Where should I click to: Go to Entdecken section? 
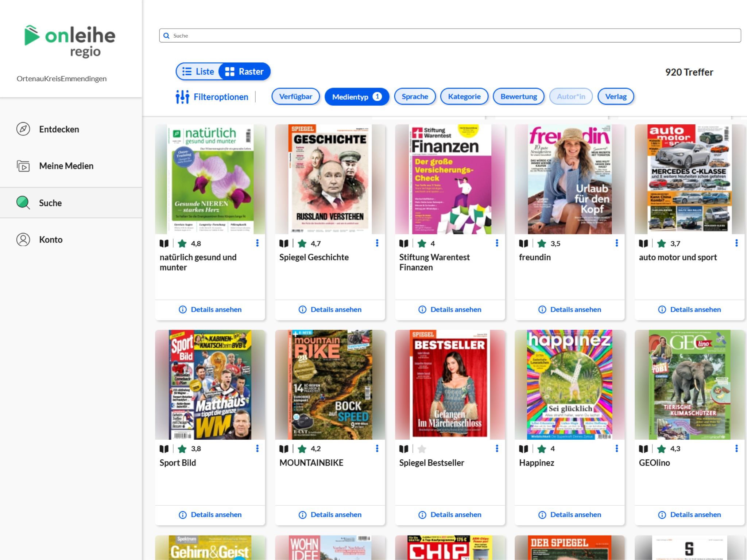click(x=71, y=129)
